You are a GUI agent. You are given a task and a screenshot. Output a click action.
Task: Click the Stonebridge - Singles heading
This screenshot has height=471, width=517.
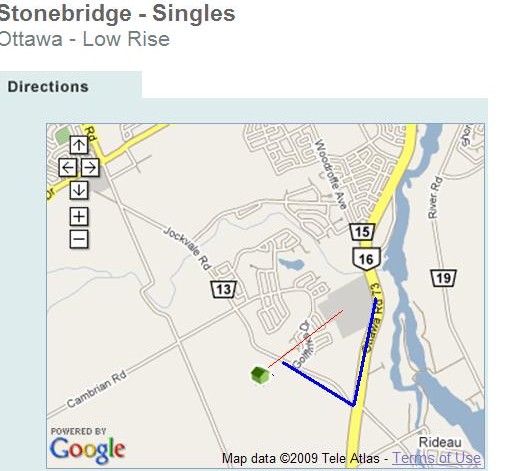(117, 14)
